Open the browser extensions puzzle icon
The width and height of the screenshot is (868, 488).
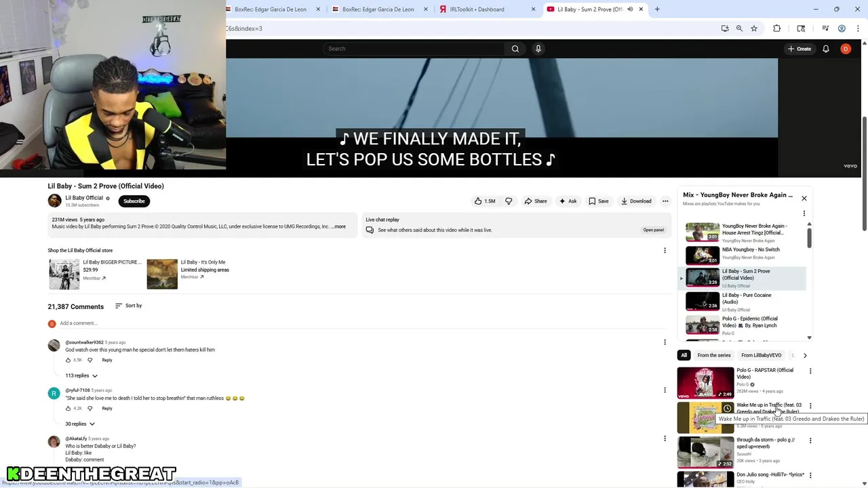pos(777,28)
